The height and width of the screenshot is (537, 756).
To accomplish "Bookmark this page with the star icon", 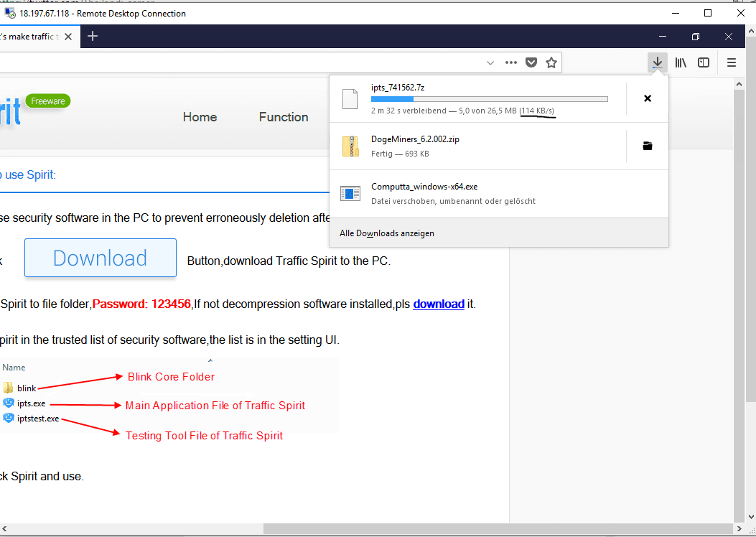I will (551, 62).
